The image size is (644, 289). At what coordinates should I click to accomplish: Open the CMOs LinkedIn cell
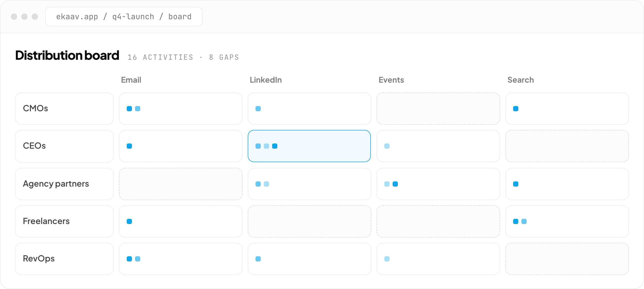click(x=310, y=109)
